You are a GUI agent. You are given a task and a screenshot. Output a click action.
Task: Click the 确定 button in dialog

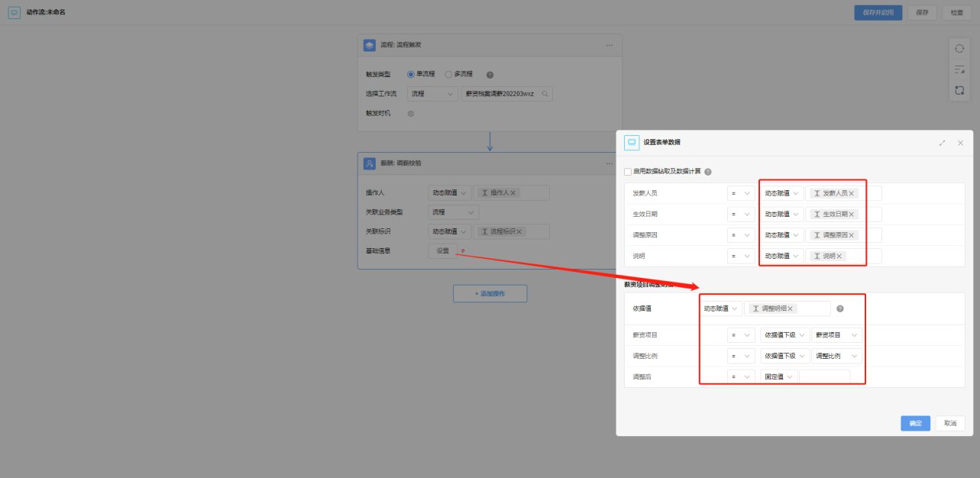click(915, 423)
